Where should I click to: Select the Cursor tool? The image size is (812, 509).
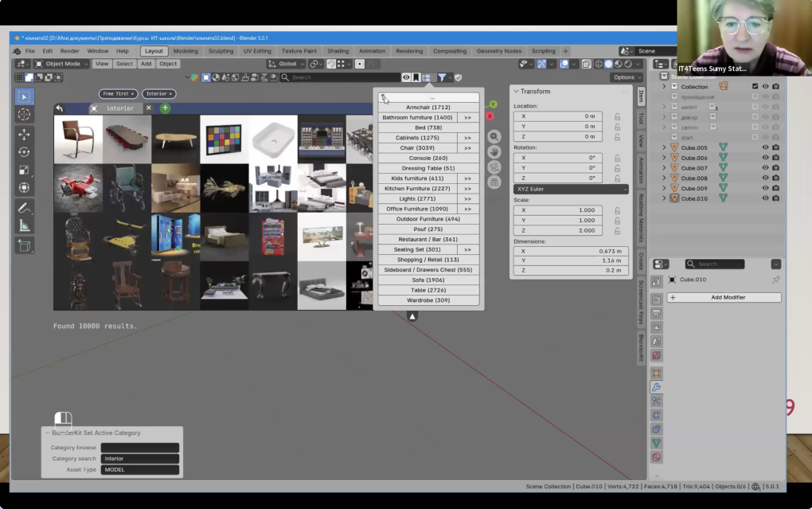point(24,115)
